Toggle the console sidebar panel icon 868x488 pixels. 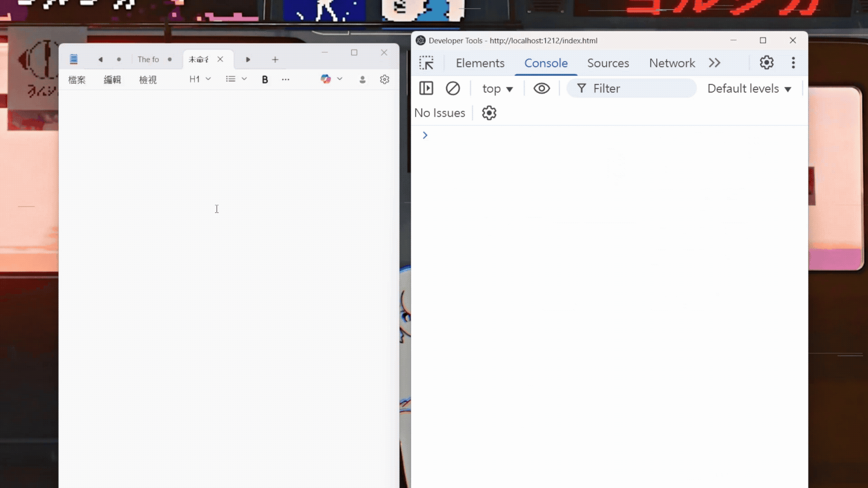(426, 88)
